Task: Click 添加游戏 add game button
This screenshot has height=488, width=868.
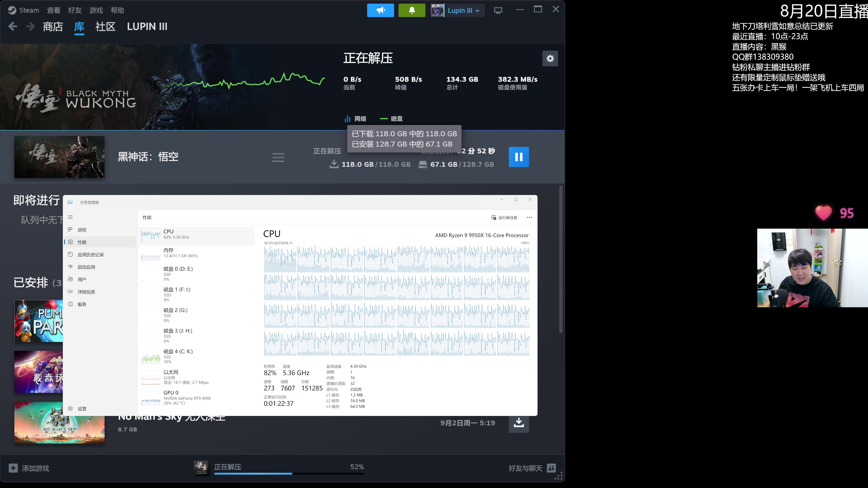Action: tap(29, 468)
